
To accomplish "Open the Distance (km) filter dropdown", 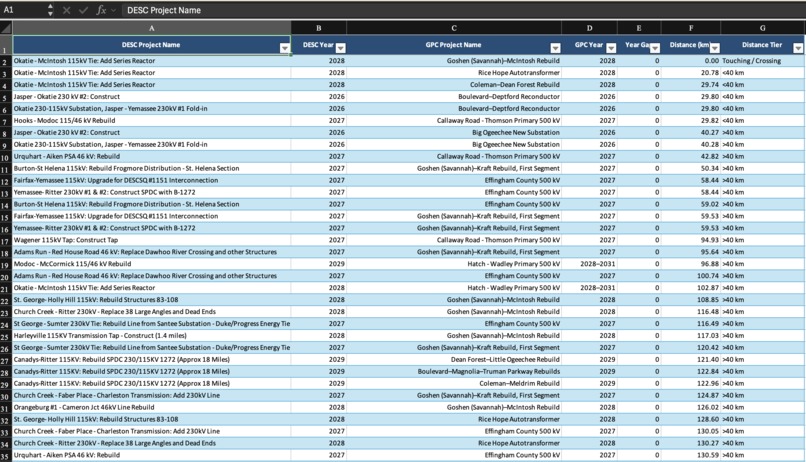I will 715,48.
